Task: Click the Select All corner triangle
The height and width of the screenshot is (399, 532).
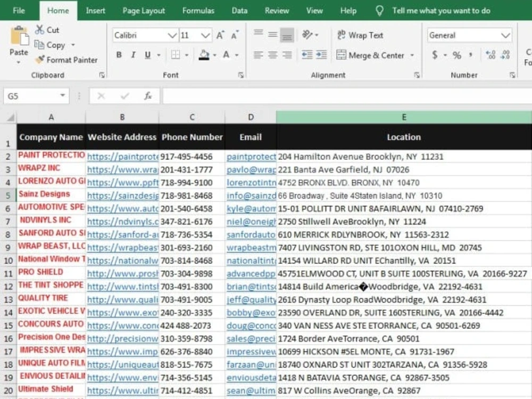Action: pyautogui.click(x=10, y=118)
